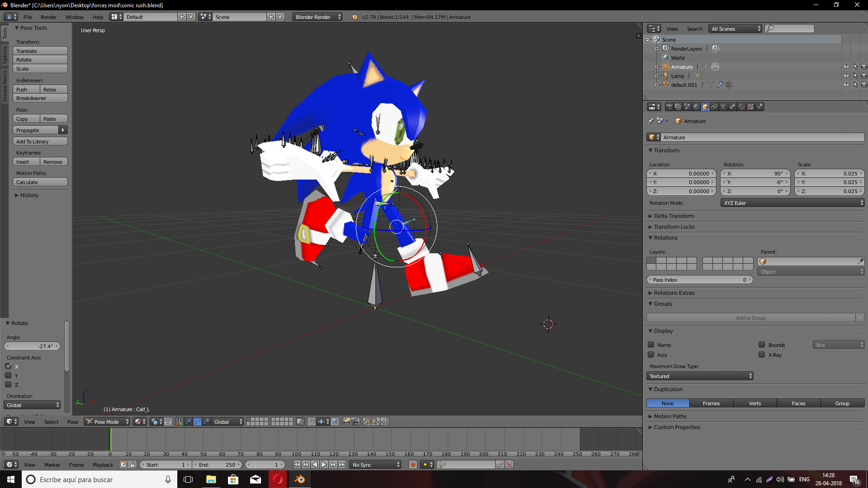The image size is (868, 488).
Task: Open the Texture properties tab (checker icon)
Action: point(750,107)
